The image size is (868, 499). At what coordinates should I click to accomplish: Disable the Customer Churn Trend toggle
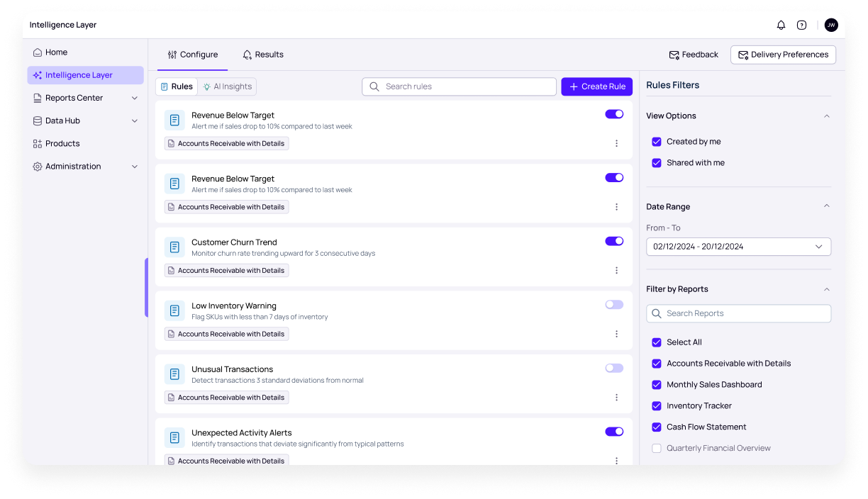click(614, 241)
